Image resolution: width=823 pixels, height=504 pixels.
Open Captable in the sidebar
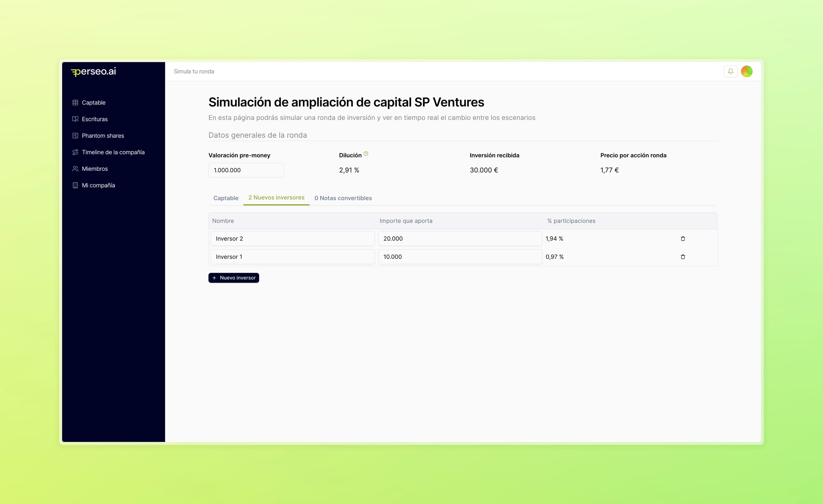[x=93, y=102]
